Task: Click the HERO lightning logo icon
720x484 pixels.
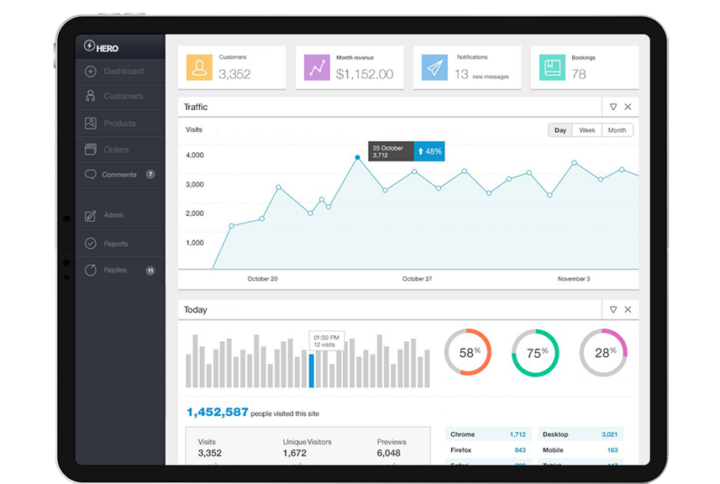Action: click(x=89, y=45)
